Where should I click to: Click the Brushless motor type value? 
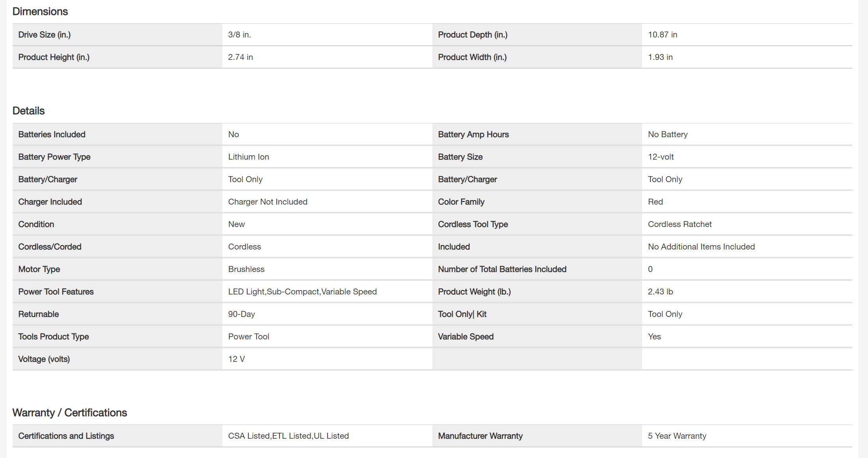[246, 269]
